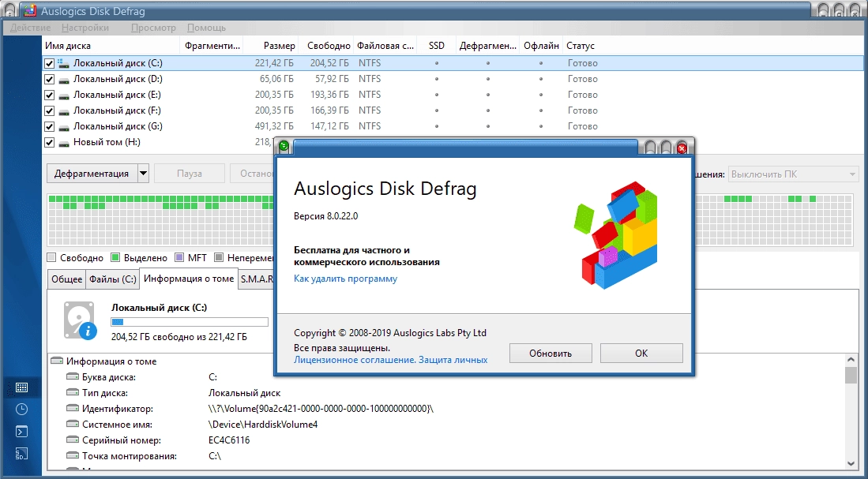Click the white Свободно legend swatch

tap(52, 257)
